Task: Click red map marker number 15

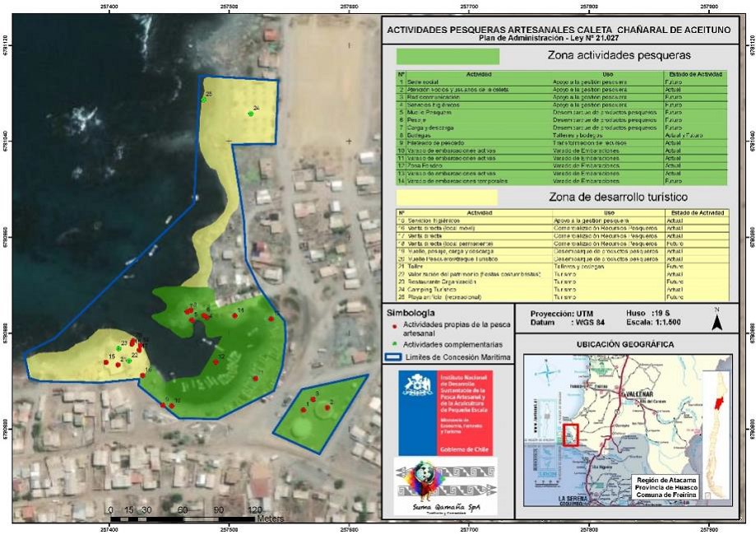Action: coord(106,362)
